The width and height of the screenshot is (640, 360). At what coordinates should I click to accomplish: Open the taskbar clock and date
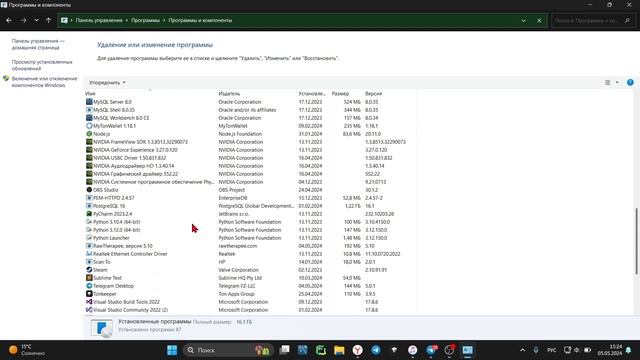point(610,350)
